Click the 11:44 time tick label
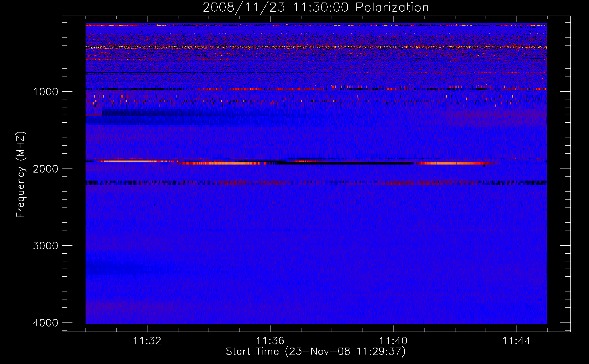 517,341
